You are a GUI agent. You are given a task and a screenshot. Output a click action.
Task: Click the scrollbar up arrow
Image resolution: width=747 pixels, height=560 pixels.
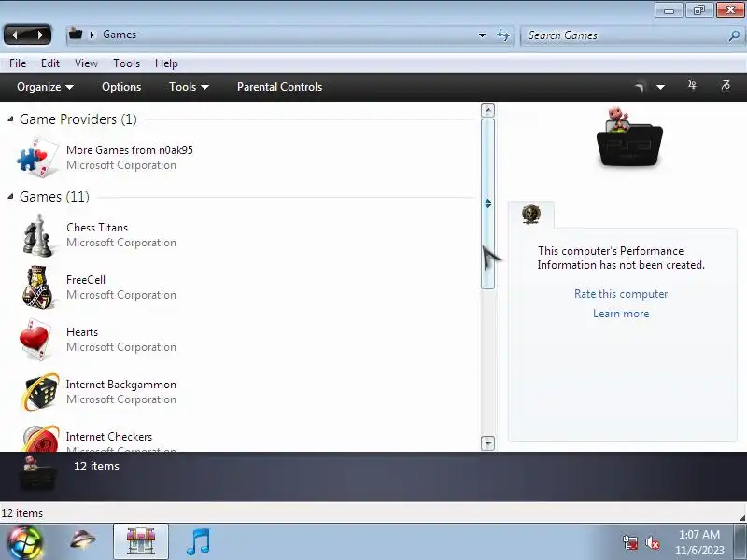tap(487, 110)
